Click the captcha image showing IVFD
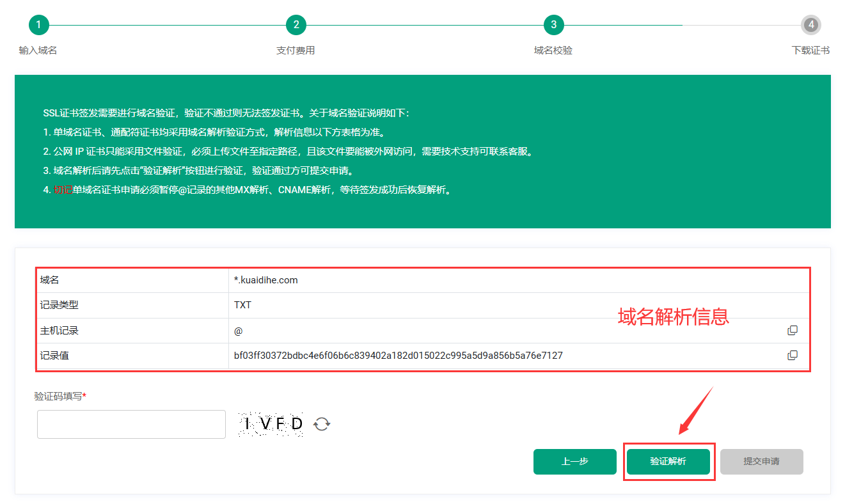 pos(272,423)
